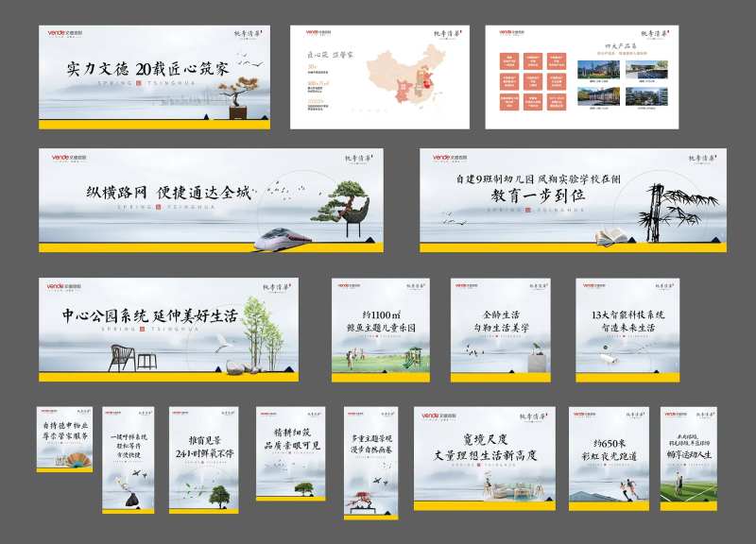Image resolution: width=756 pixels, height=544 pixels.
Task: Open the 13大智能科技系统 poster
Action: point(627,330)
